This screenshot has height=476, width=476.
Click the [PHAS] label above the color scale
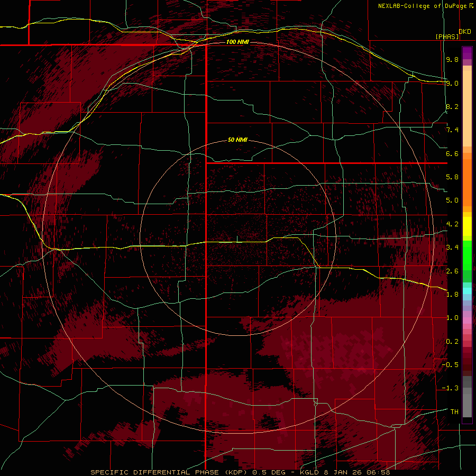[x=447, y=36]
